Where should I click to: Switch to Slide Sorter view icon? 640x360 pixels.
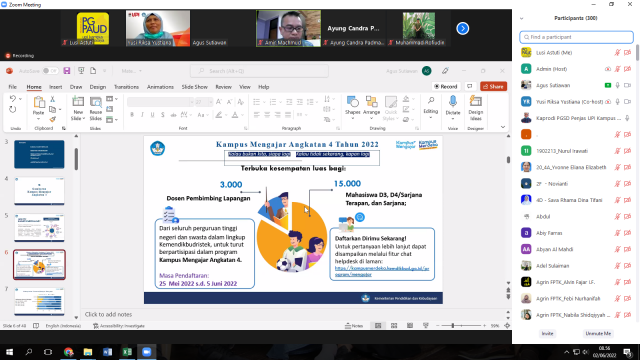(394, 326)
